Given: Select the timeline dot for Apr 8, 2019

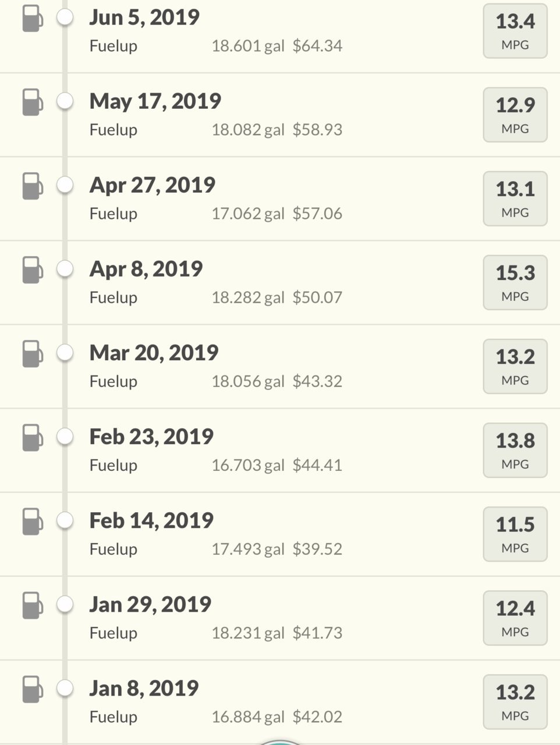Looking at the screenshot, I should point(65,269).
